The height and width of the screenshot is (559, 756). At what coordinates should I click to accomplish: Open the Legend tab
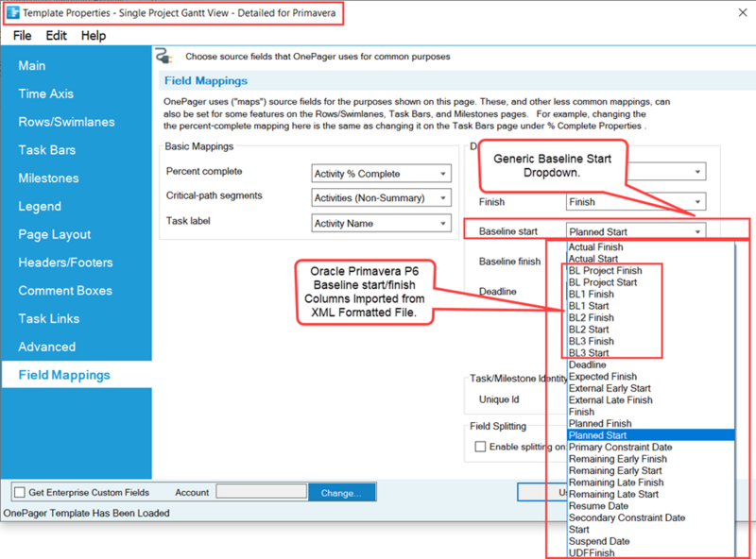click(40, 206)
